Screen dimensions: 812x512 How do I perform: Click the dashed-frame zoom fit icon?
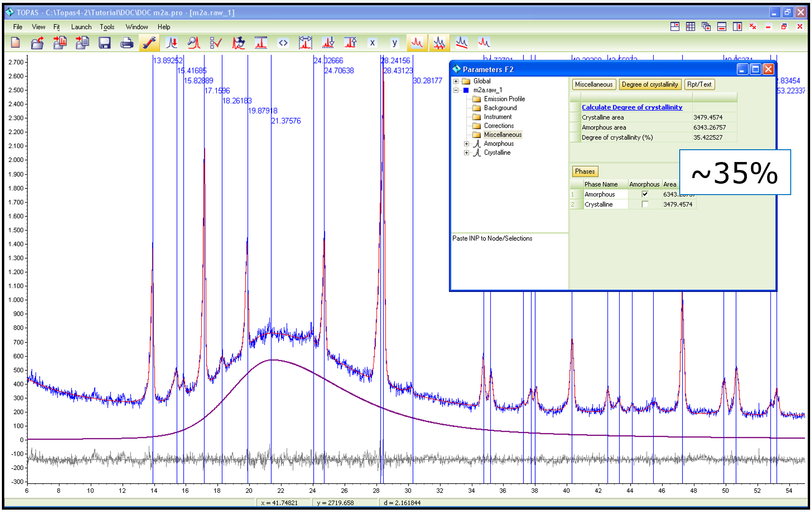tap(306, 43)
